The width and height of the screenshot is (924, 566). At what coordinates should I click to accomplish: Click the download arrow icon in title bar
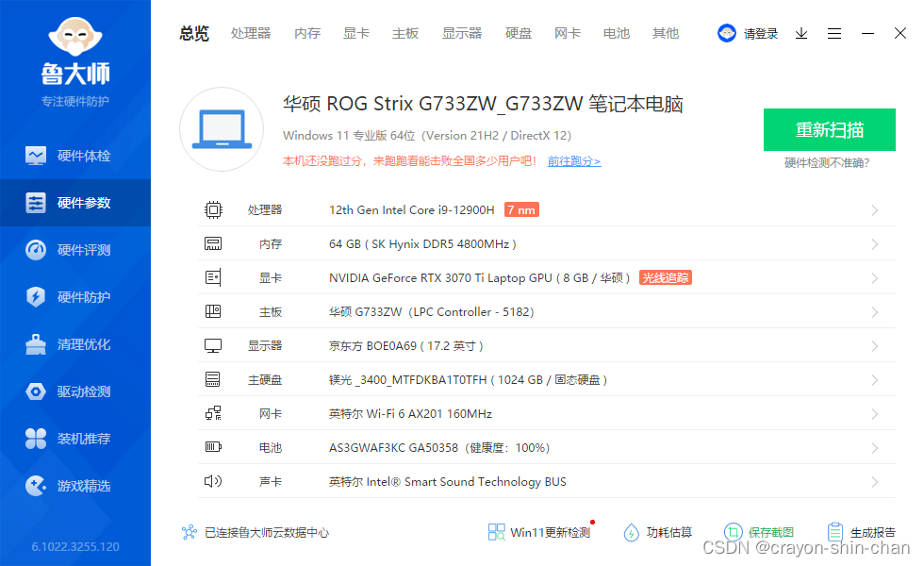point(801,34)
